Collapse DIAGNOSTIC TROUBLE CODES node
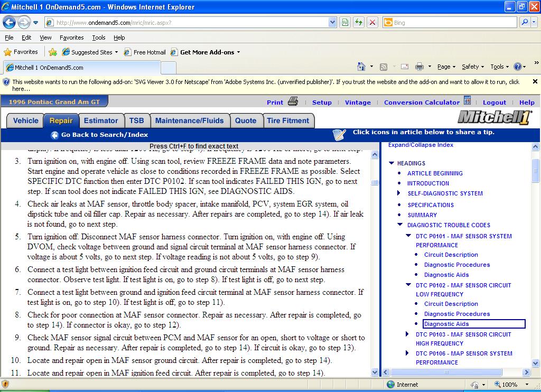 click(x=400, y=225)
